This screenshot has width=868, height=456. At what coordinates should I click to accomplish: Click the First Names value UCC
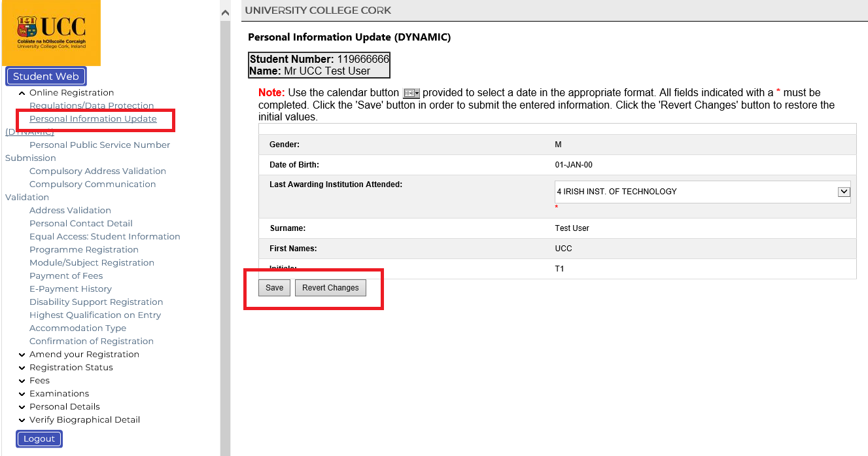click(x=563, y=249)
